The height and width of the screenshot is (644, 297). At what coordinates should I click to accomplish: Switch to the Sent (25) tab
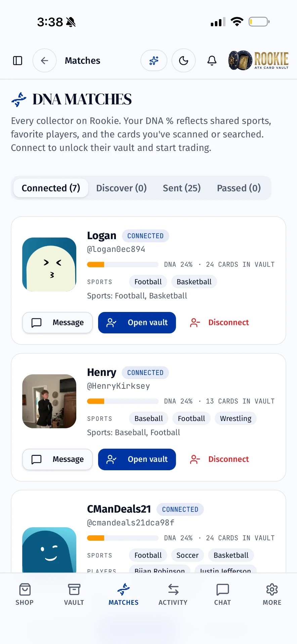[182, 188]
